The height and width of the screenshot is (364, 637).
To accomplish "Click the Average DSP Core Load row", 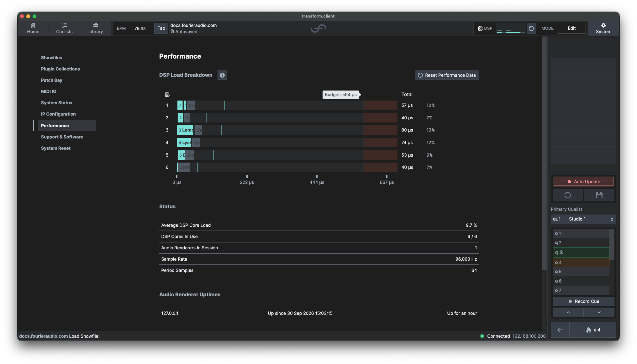I will click(319, 225).
